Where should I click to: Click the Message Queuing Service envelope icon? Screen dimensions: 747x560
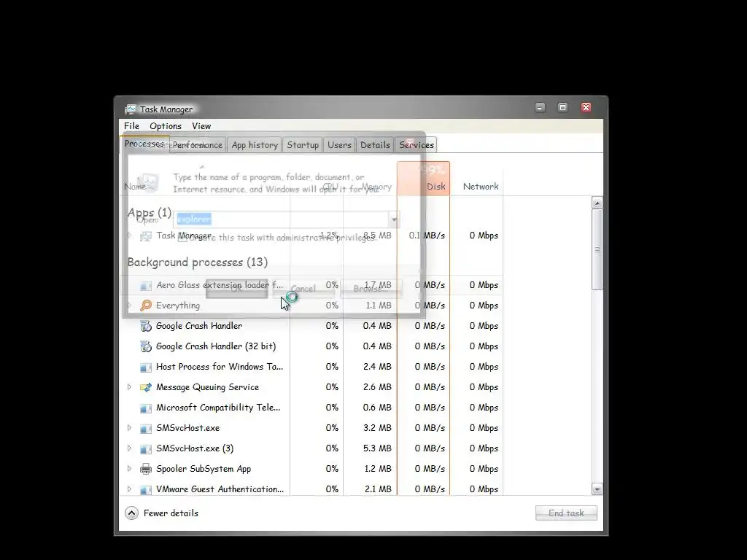tap(146, 387)
